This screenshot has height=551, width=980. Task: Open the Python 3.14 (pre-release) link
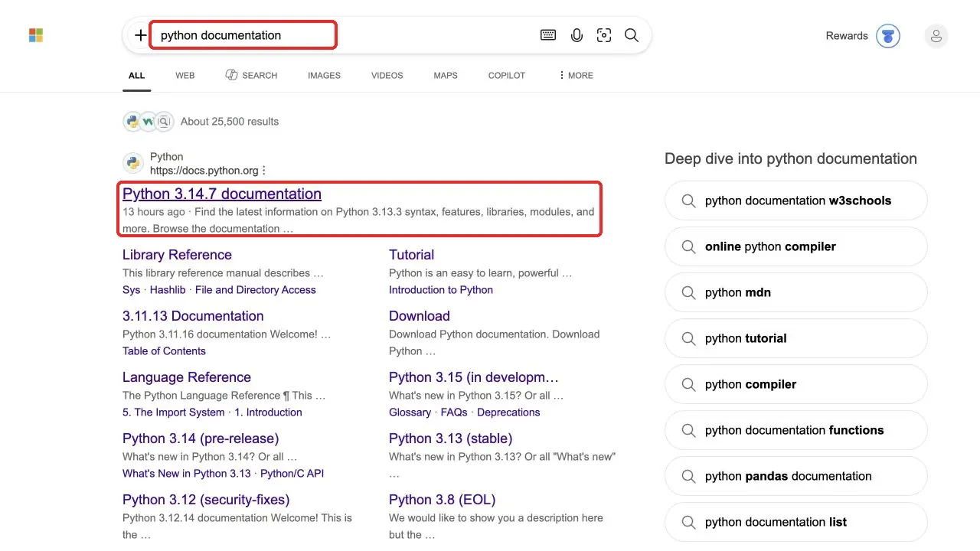(201, 439)
